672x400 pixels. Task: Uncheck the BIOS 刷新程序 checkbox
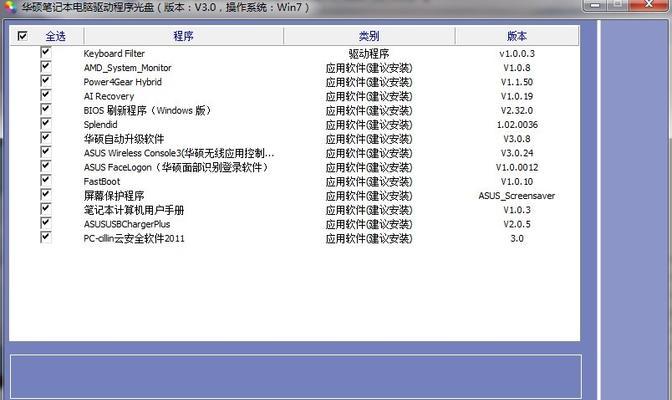(x=46, y=109)
